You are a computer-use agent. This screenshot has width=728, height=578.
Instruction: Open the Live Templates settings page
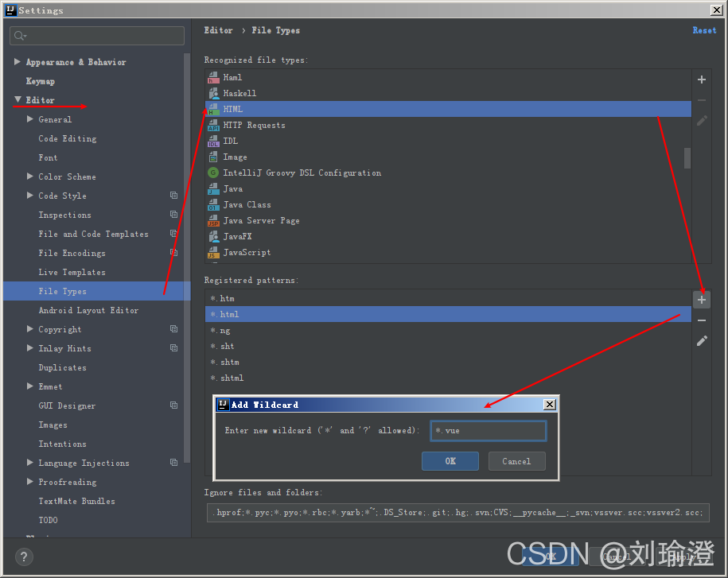(x=72, y=272)
